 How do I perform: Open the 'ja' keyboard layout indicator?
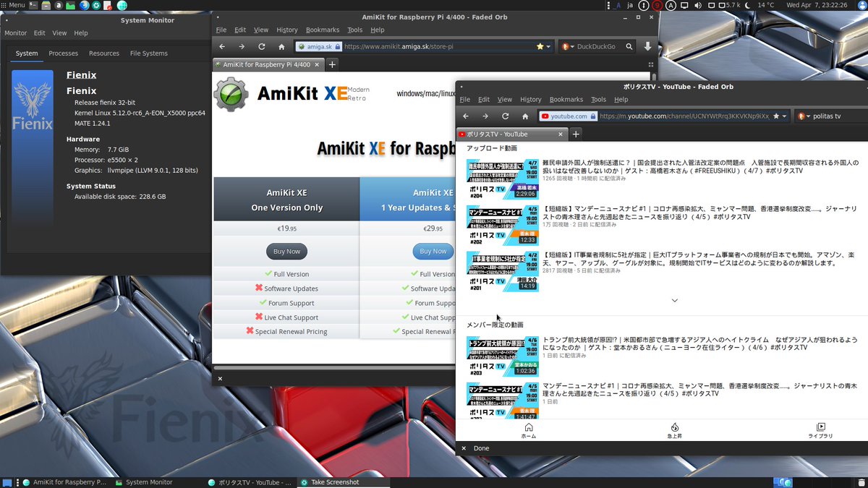(x=630, y=5)
